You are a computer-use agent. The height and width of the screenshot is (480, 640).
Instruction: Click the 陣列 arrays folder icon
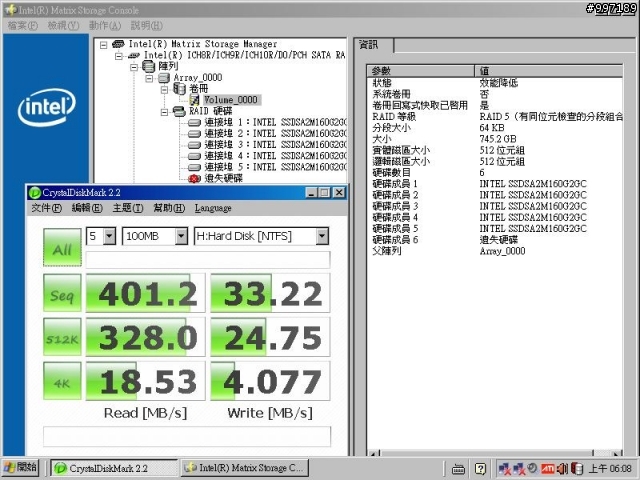click(149, 66)
